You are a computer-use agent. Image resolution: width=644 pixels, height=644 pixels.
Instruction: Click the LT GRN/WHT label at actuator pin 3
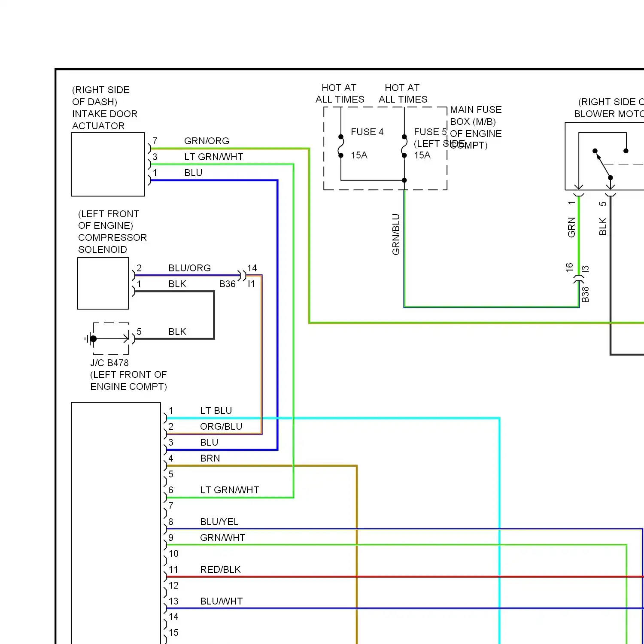[x=213, y=157]
